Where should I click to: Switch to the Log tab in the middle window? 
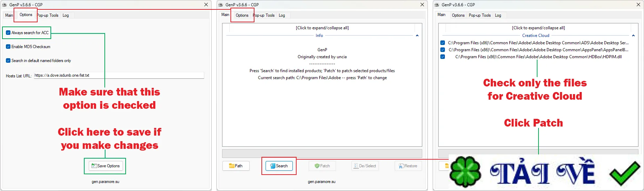tap(282, 15)
